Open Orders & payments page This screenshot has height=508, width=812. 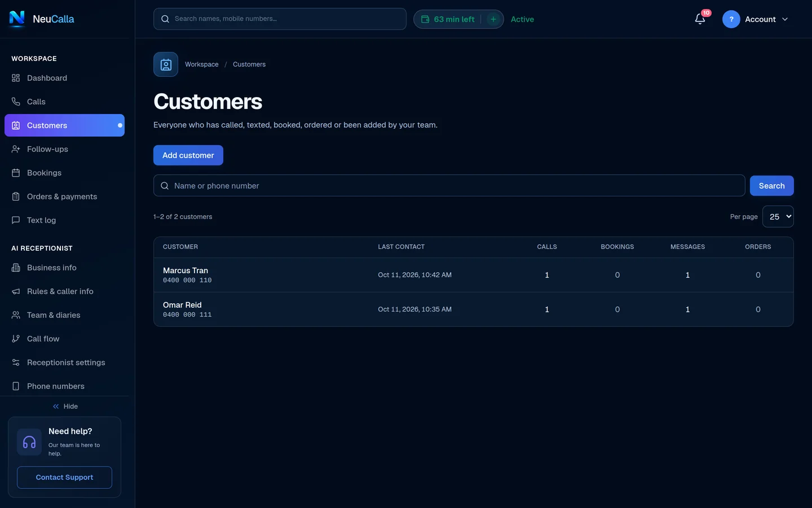64,196
